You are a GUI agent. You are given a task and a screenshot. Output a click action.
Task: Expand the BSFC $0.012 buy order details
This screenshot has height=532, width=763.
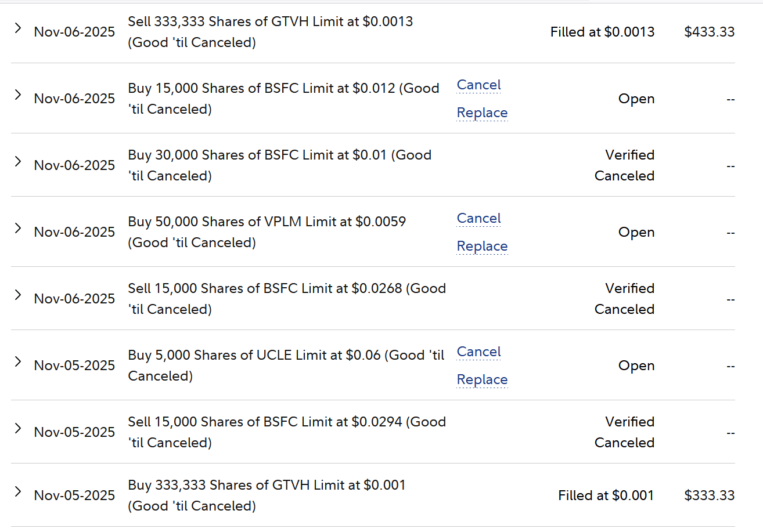[18, 95]
